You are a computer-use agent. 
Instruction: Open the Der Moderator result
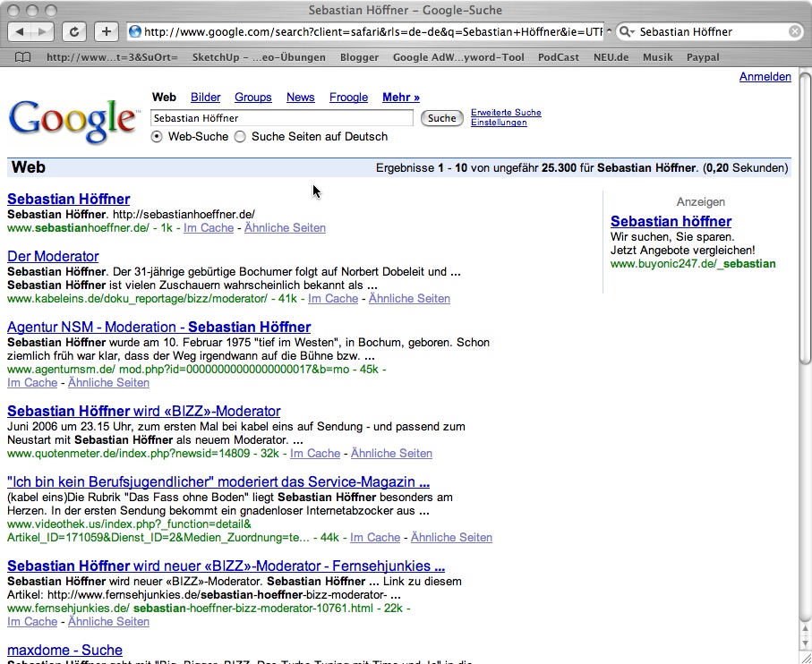(x=53, y=256)
